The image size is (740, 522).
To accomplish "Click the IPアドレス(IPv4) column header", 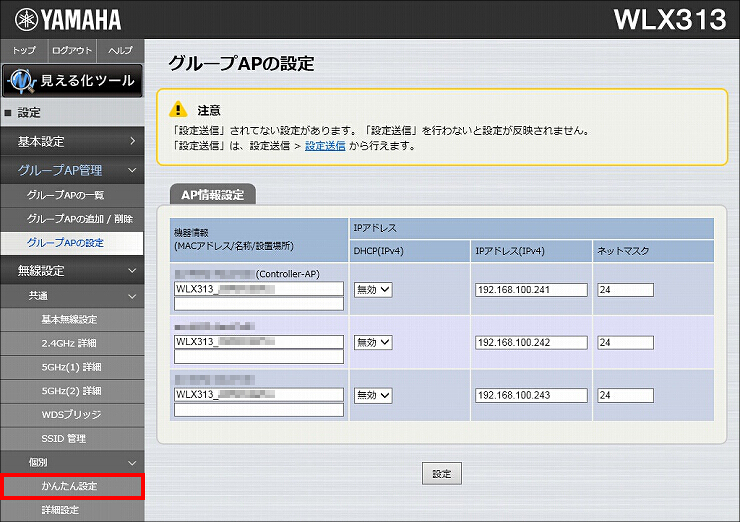I will [531, 251].
